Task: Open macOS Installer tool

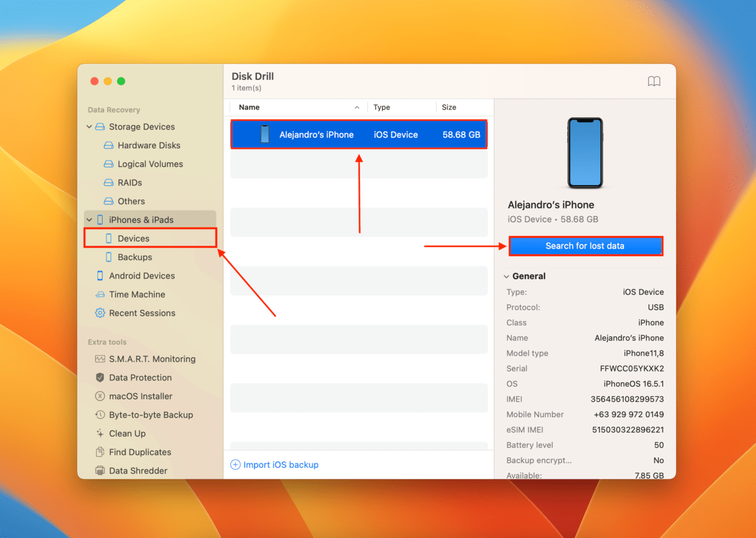Action: tap(140, 396)
